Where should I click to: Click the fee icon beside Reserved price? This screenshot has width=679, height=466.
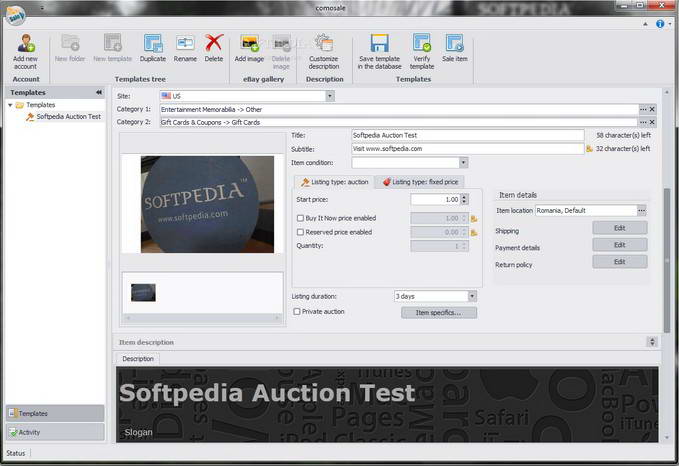coord(474,233)
